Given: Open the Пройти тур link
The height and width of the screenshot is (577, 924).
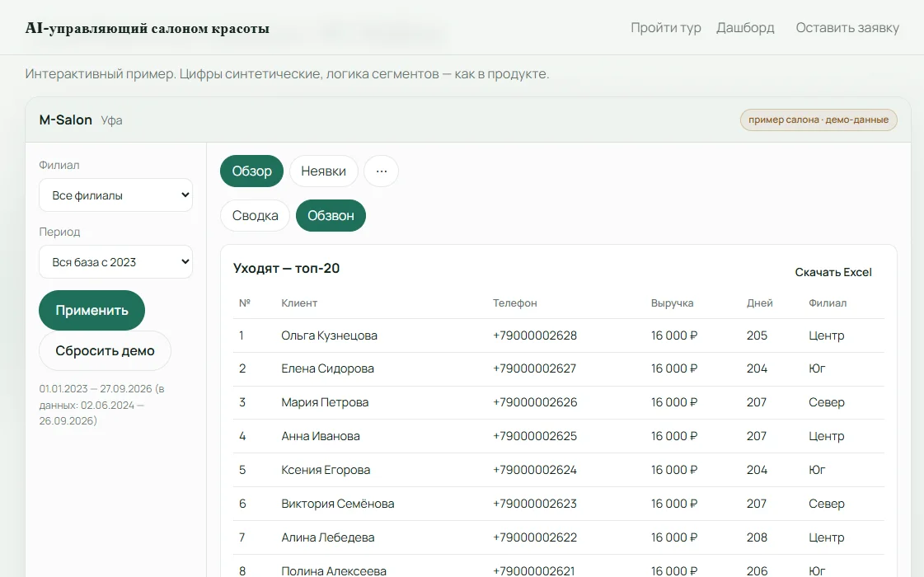Looking at the screenshot, I should click(666, 28).
